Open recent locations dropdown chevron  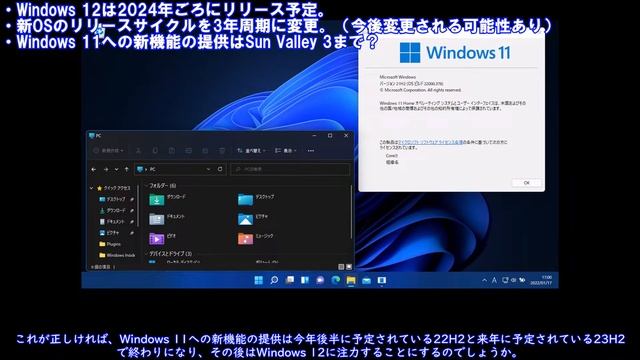(x=116, y=169)
